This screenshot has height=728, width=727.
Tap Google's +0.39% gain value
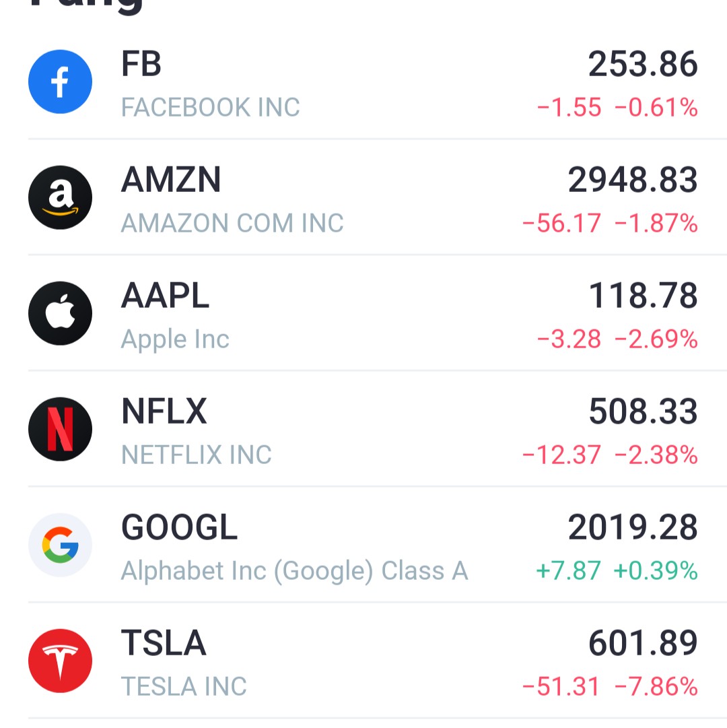coord(656,571)
